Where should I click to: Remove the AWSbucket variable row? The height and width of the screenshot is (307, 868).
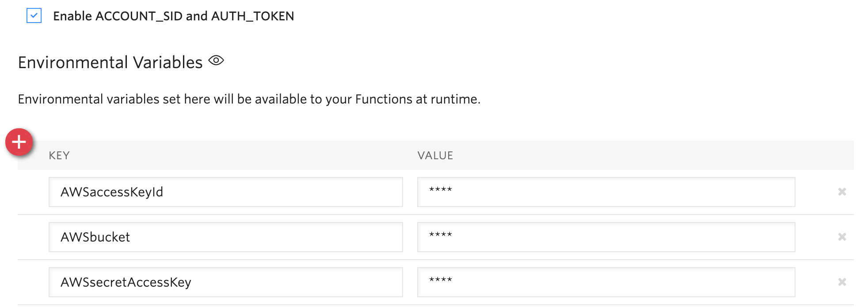click(842, 237)
